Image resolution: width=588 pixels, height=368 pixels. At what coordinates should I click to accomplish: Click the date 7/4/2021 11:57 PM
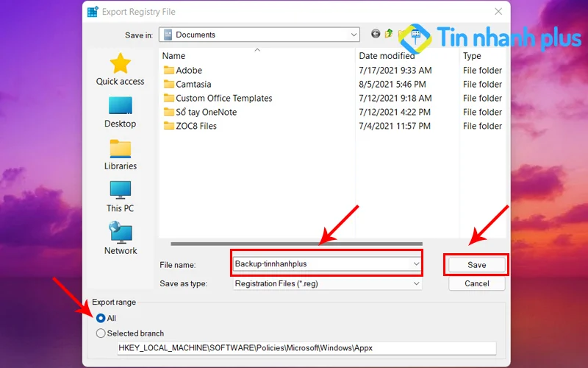(x=395, y=126)
